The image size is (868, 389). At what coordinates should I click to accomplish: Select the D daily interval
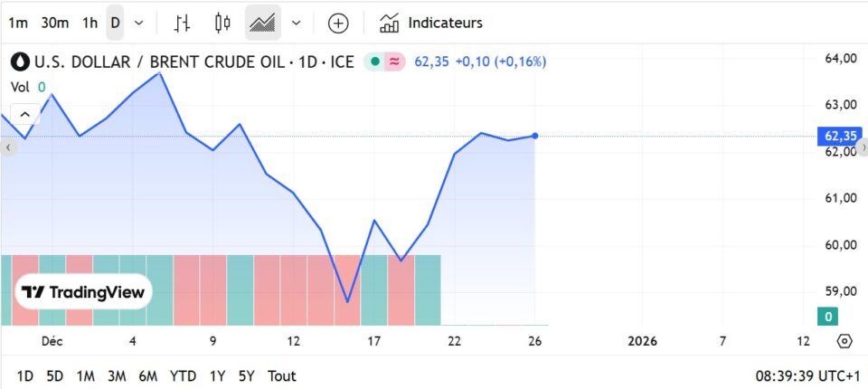(115, 23)
